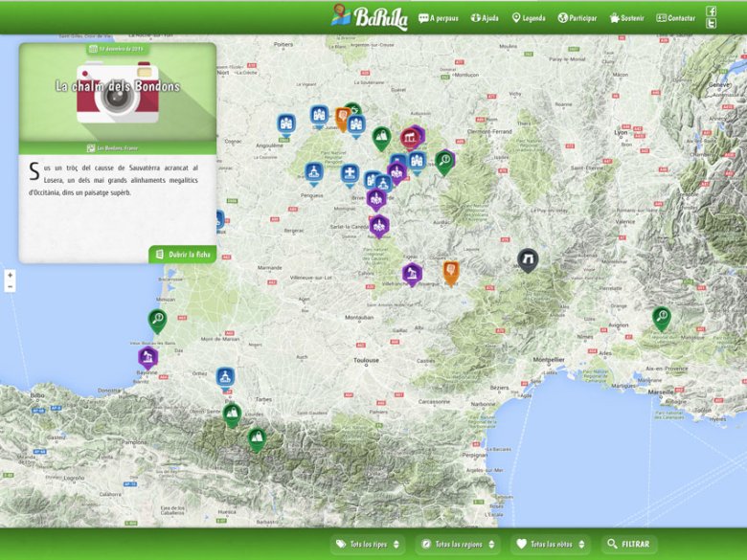Select green mountain marker near Lourdes

coord(232,414)
